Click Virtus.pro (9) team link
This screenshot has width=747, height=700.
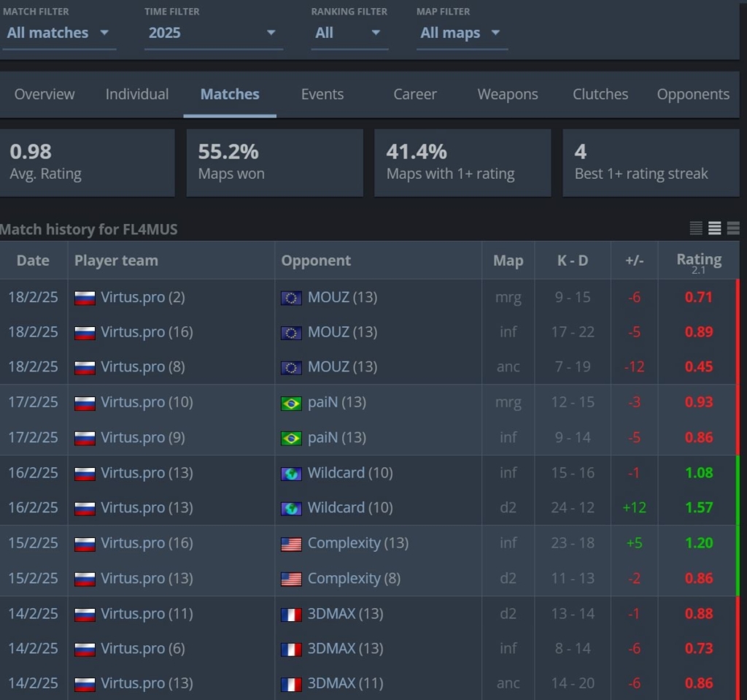142,437
